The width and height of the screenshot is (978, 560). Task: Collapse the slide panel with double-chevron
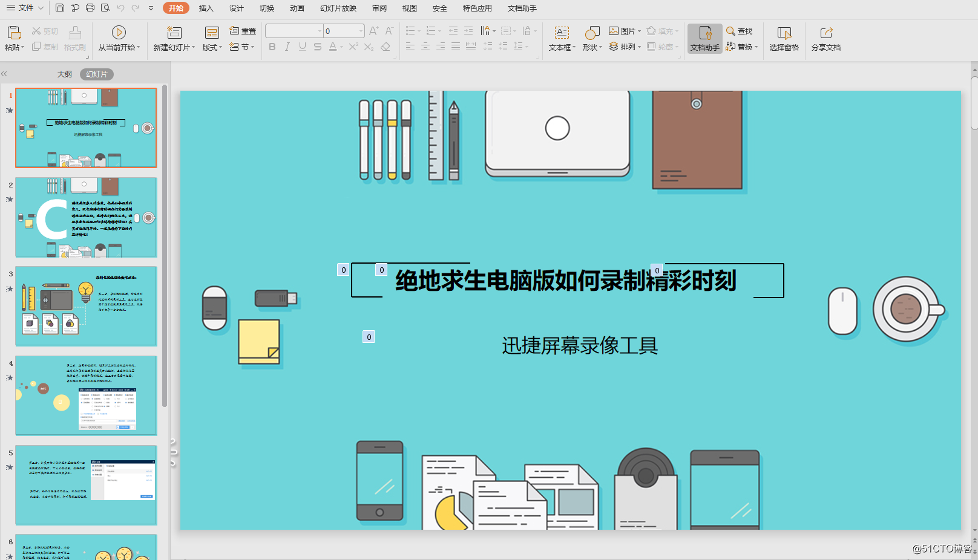pos(4,74)
